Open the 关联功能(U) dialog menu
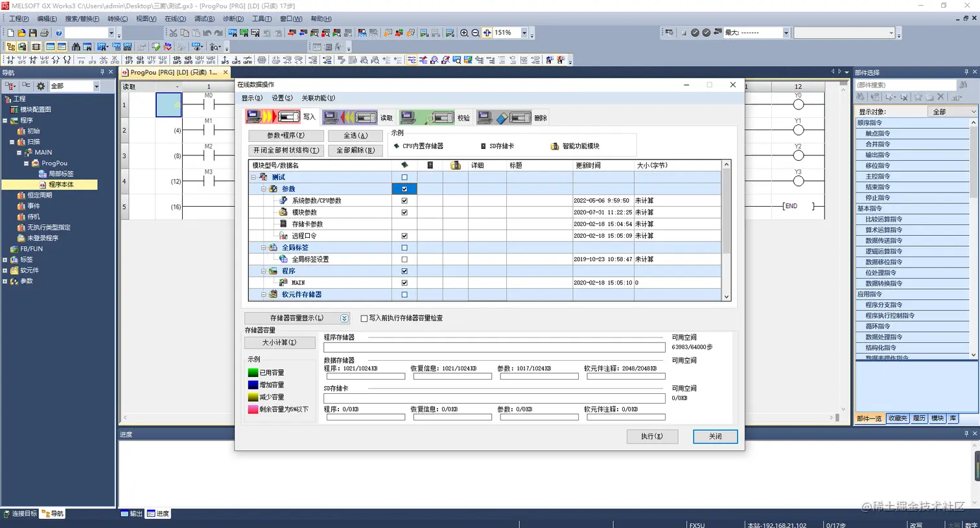This screenshot has height=528, width=980. (318, 98)
